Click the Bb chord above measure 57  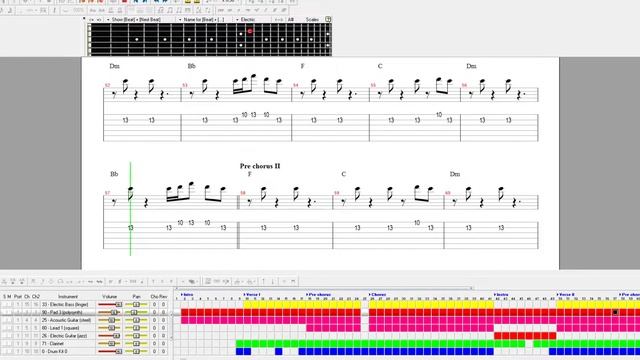pyautogui.click(x=114, y=174)
